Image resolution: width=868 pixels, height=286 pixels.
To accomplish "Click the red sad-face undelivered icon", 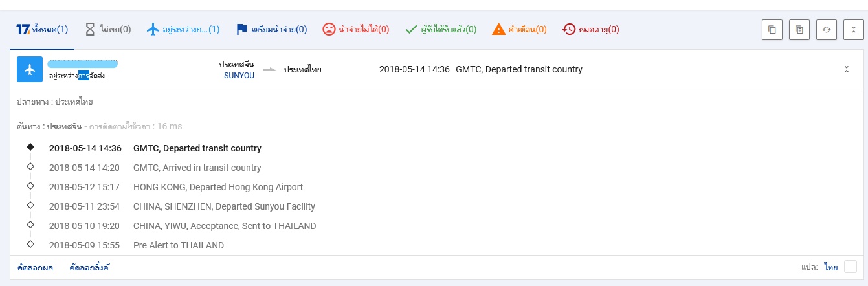I will 329,29.
